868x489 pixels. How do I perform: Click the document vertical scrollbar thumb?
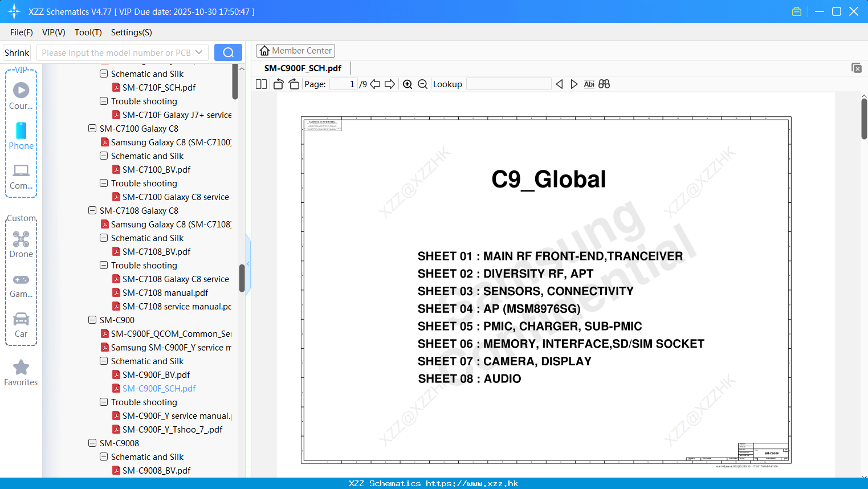pyautogui.click(x=864, y=119)
